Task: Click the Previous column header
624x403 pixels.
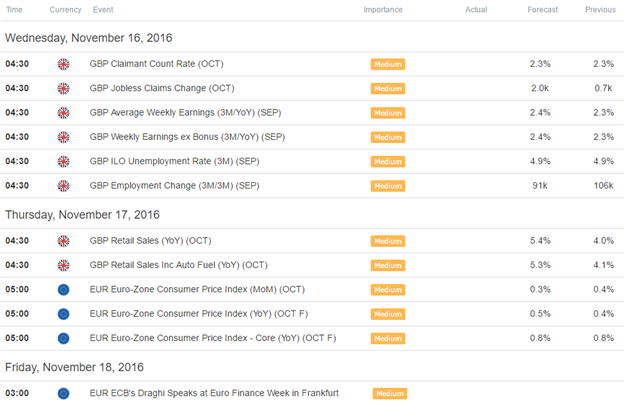Action: pos(600,10)
